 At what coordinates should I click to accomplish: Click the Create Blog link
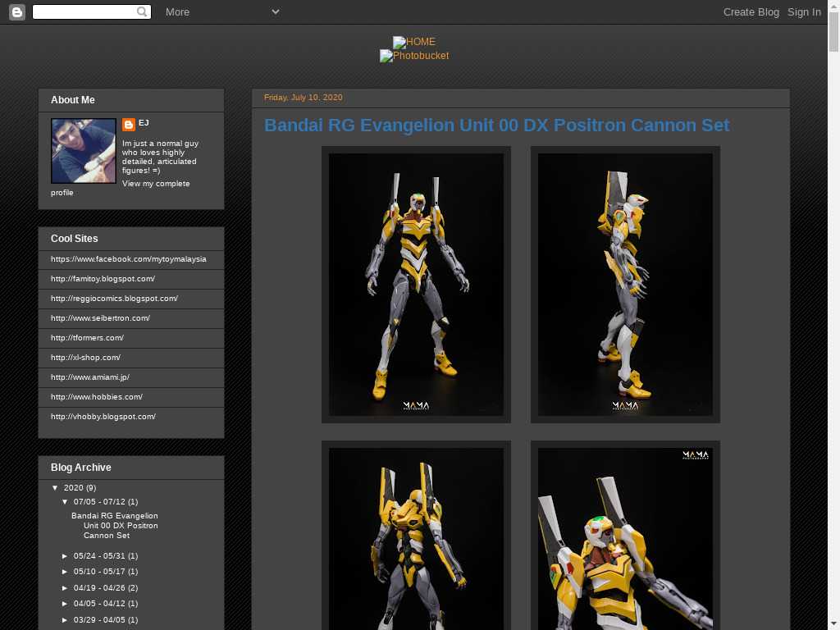click(x=751, y=11)
